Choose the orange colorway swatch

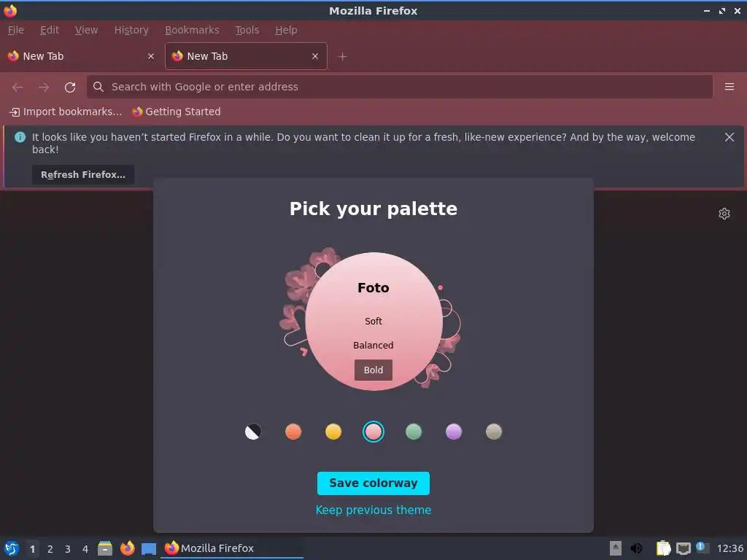[293, 432]
